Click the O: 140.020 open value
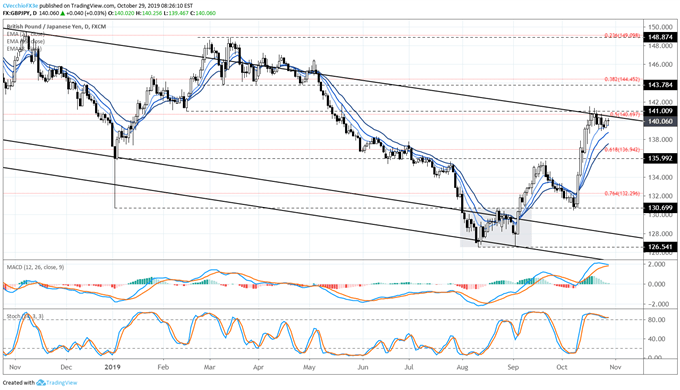 click(121, 13)
